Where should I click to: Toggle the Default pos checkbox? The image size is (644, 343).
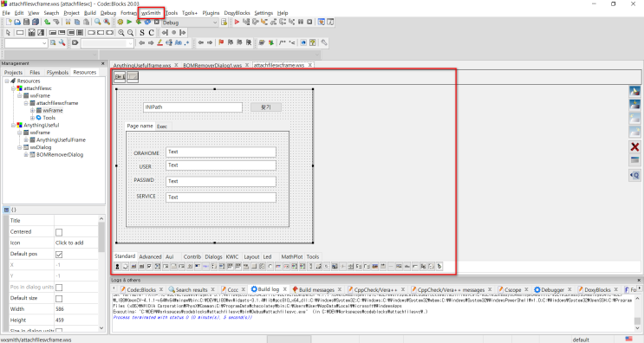pyautogui.click(x=59, y=255)
